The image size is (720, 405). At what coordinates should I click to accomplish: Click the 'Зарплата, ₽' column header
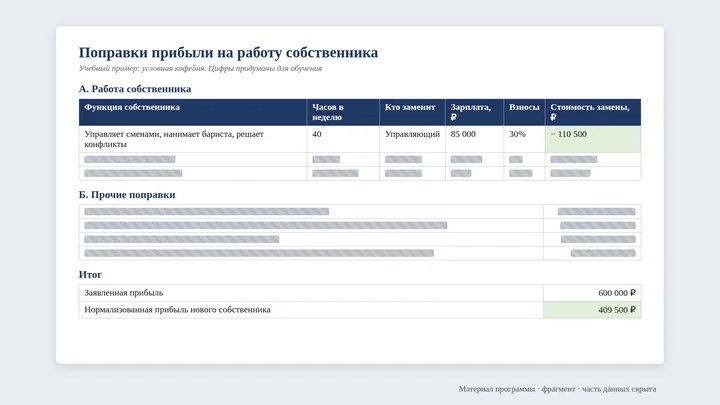point(474,112)
